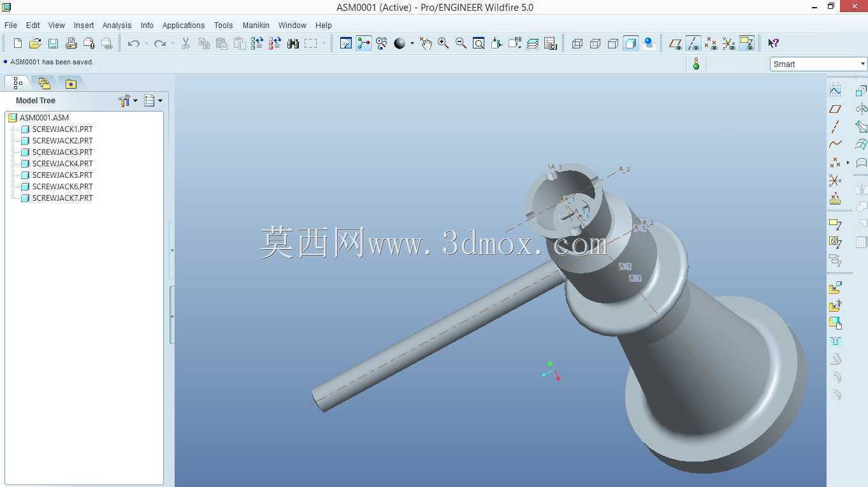Create a datum axis from side toolbar
Image resolution: width=868 pixels, height=487 pixels.
835,127
